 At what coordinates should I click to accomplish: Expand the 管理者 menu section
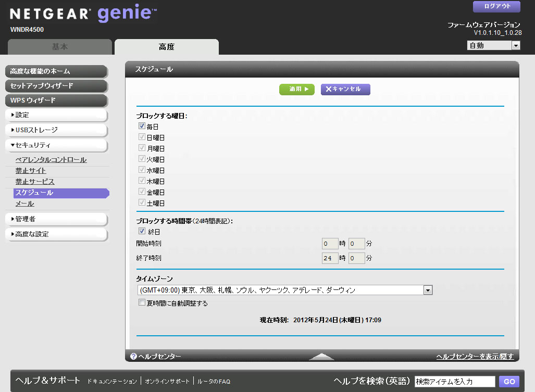tap(56, 219)
